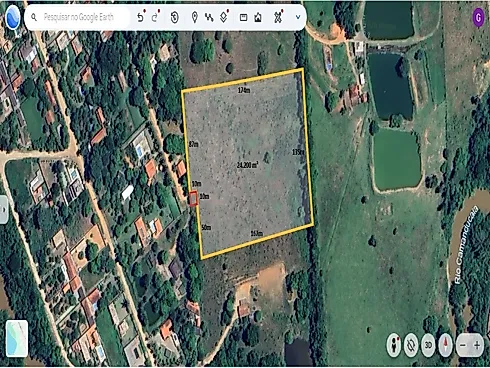Select the draw path or polygon tool
The width and height of the screenshot is (490, 368).
click(x=209, y=17)
